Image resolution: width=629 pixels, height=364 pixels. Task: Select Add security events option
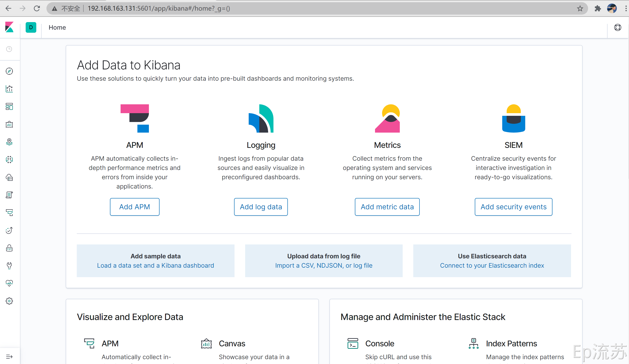[513, 207]
